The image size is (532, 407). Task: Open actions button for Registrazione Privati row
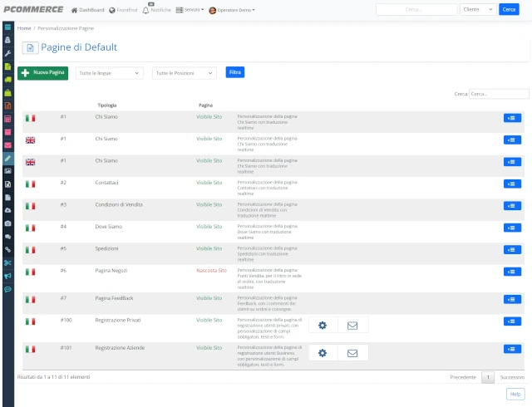tap(512, 321)
